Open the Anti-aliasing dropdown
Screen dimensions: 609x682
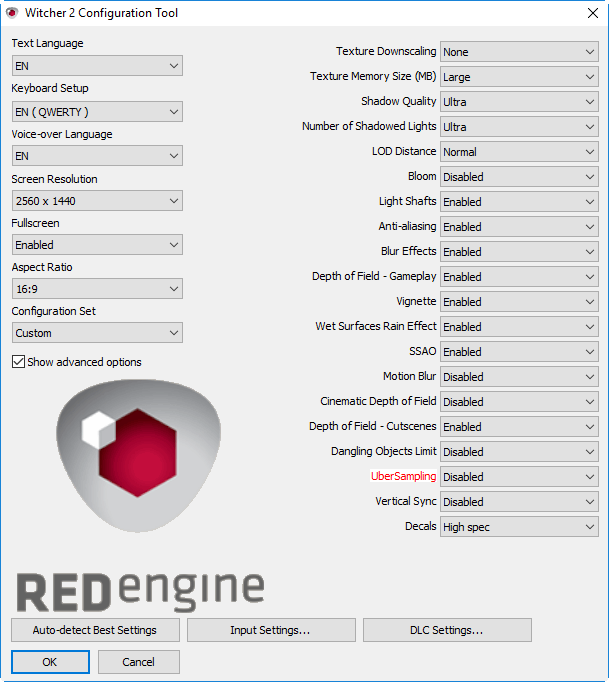coord(519,227)
